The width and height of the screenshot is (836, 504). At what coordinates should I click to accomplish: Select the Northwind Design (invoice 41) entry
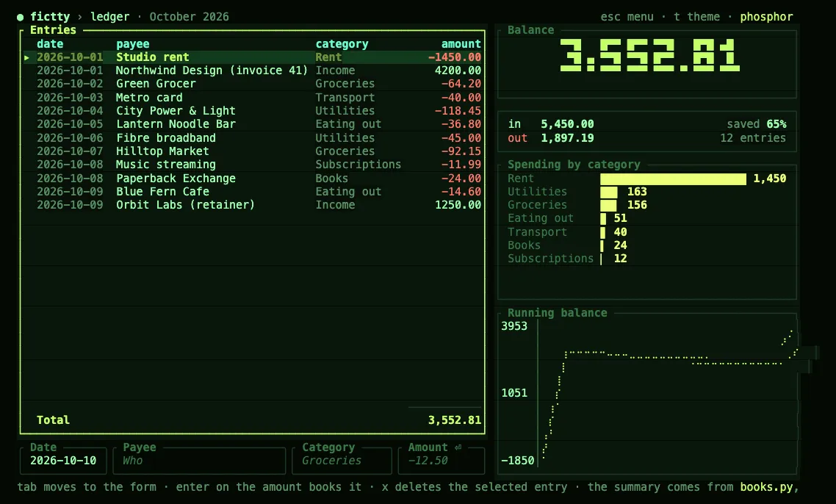click(x=252, y=71)
